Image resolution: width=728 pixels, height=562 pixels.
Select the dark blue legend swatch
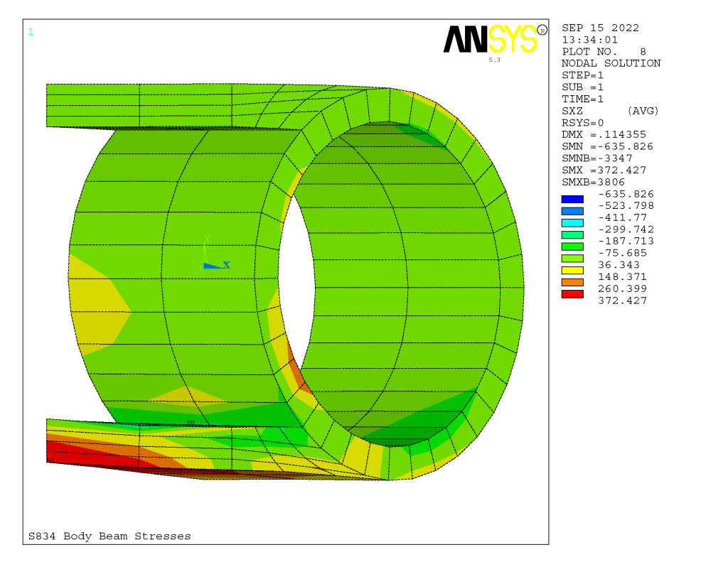(x=572, y=200)
